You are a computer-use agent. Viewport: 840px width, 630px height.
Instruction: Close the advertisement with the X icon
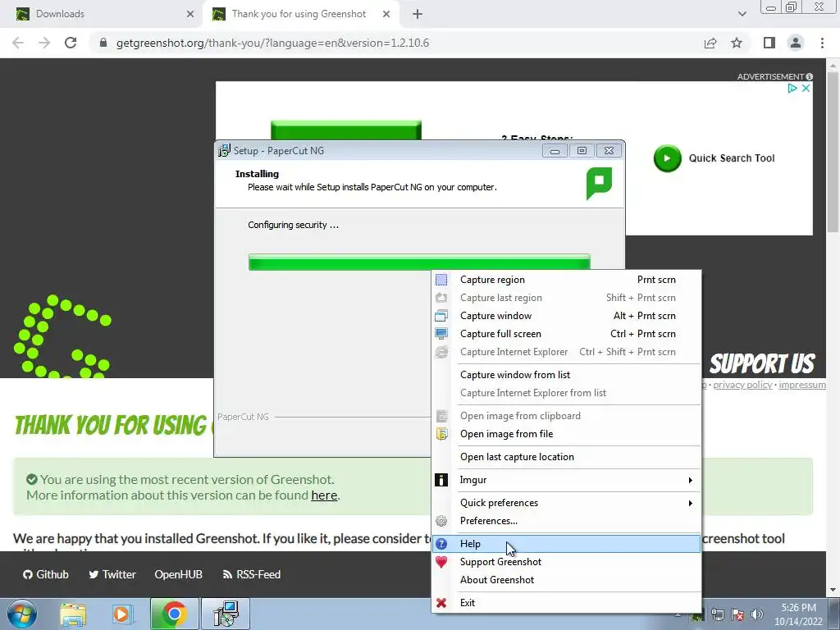[x=806, y=89]
